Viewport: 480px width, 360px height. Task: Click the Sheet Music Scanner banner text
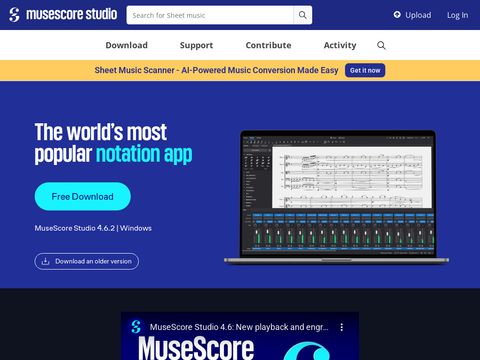216,70
